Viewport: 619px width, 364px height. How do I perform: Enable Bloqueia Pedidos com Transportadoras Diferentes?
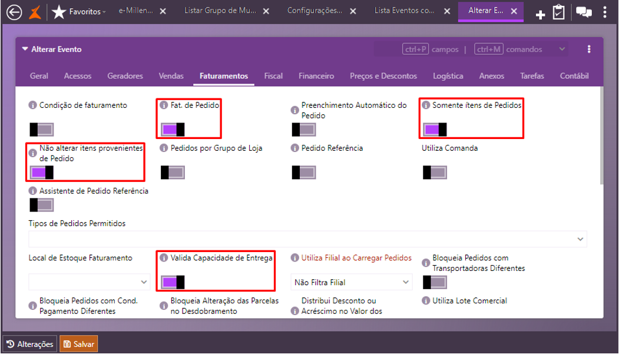(435, 282)
